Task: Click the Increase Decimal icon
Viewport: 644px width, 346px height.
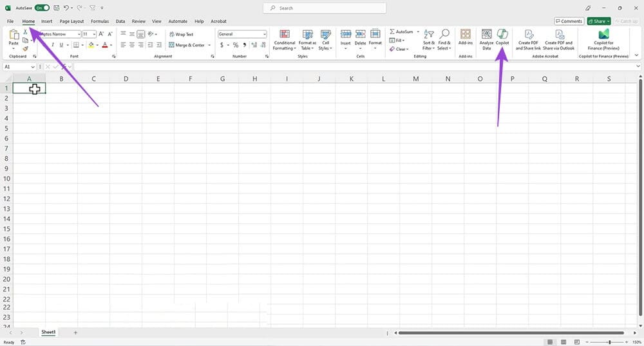Action: pyautogui.click(x=254, y=45)
